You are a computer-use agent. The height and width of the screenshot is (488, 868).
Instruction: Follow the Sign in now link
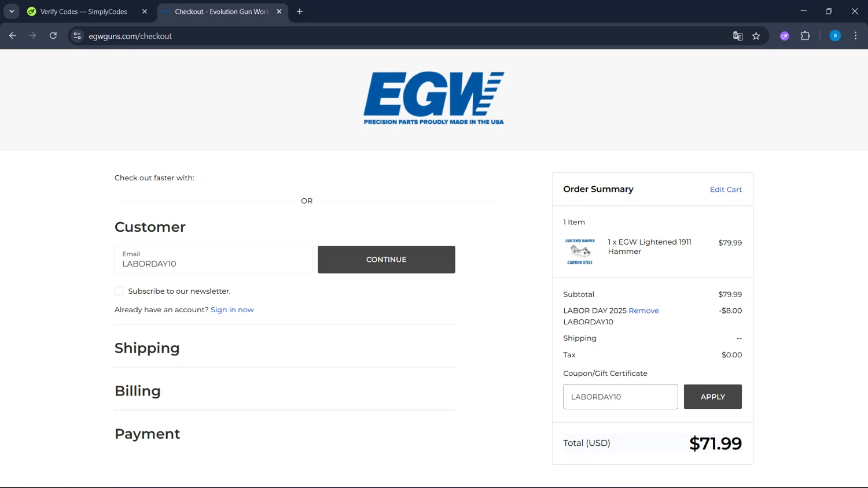232,310
